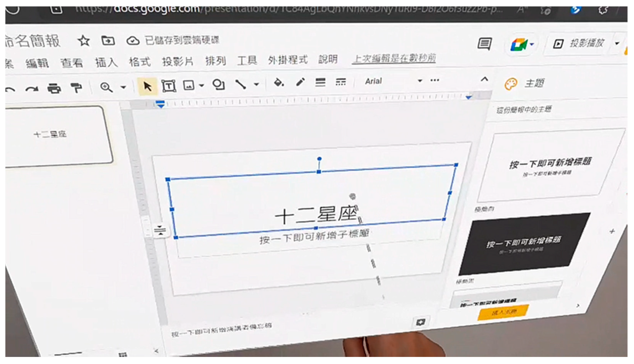
Task: Select the text box tool
Action: [169, 86]
